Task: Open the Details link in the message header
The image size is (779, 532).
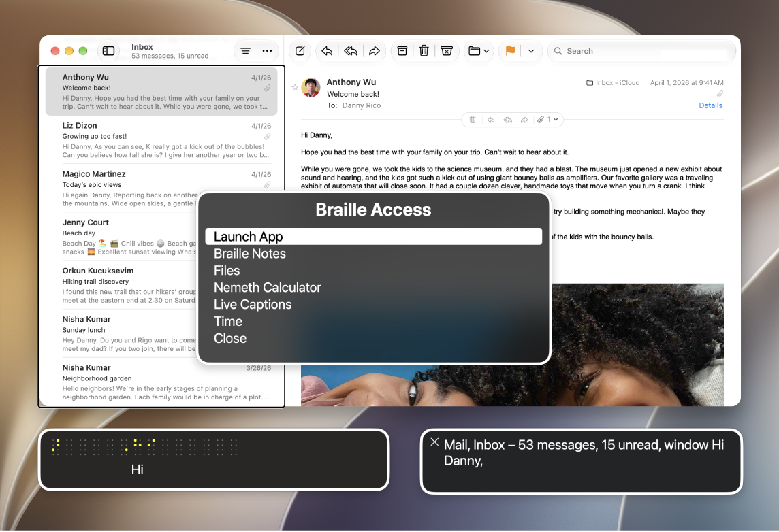Action: 710,105
